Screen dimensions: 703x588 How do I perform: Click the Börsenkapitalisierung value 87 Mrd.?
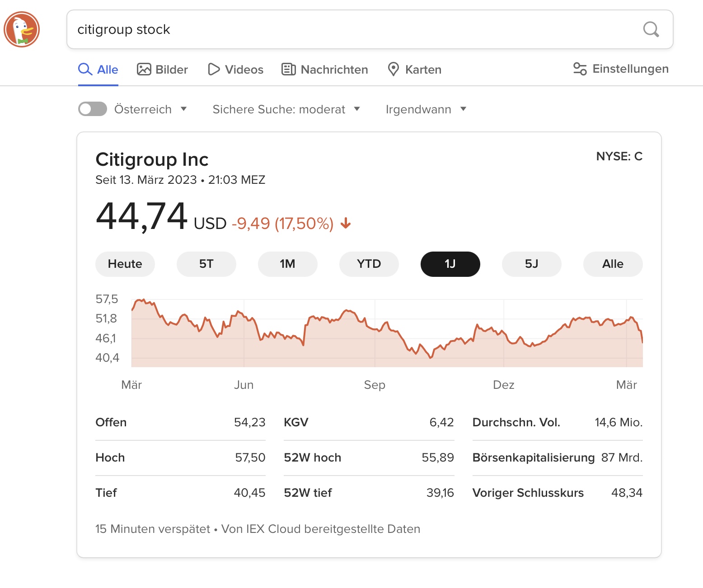(x=622, y=457)
